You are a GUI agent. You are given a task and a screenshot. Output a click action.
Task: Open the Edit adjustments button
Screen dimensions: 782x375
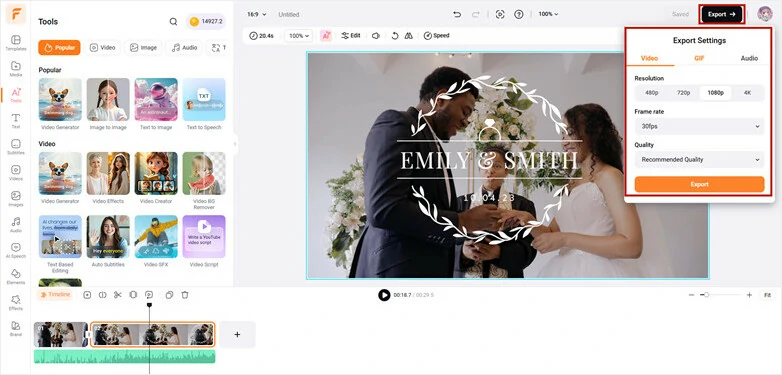tap(351, 35)
